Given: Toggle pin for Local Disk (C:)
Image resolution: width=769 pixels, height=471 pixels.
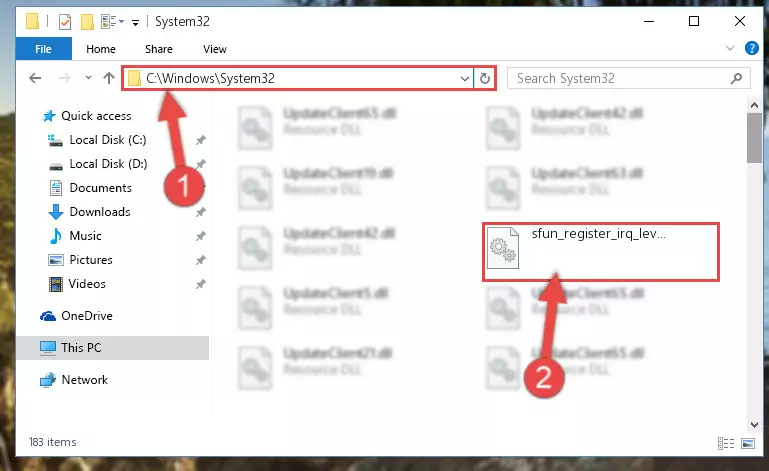Looking at the screenshot, I should point(201,140).
